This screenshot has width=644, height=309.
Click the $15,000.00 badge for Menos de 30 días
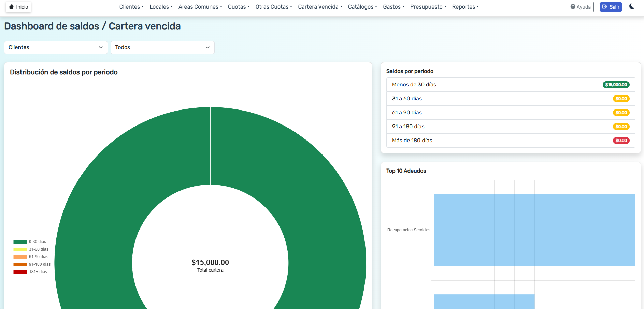pyautogui.click(x=616, y=84)
